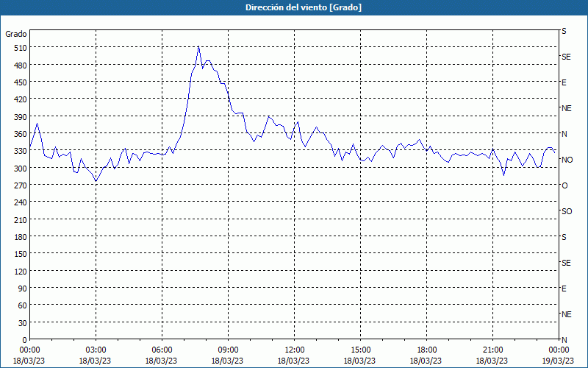Click the wind direction curve peak near 510
588x368 pixels.
(x=198, y=46)
